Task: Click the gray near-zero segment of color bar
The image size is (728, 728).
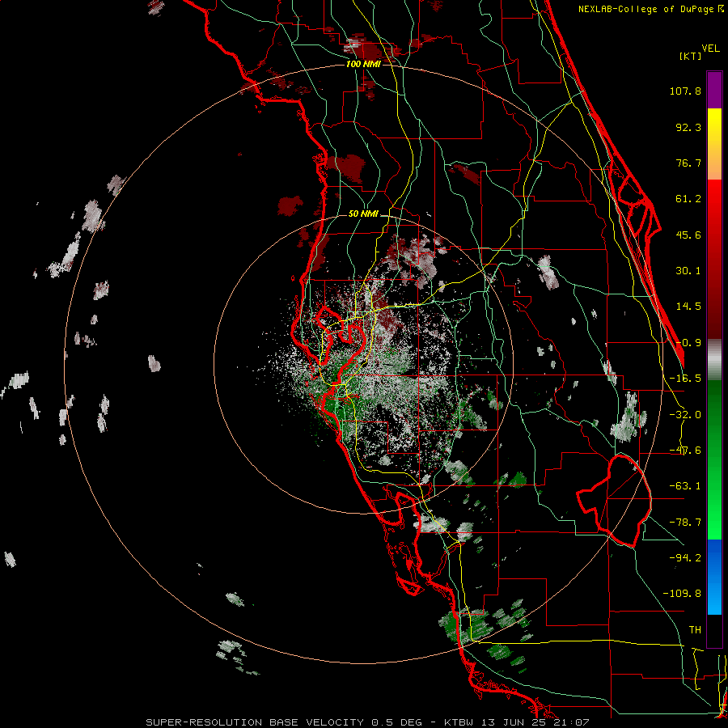Action: 714,360
